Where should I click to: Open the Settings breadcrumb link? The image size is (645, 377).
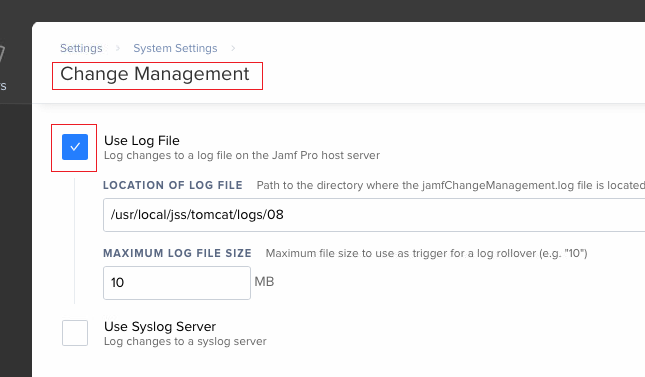(81, 48)
